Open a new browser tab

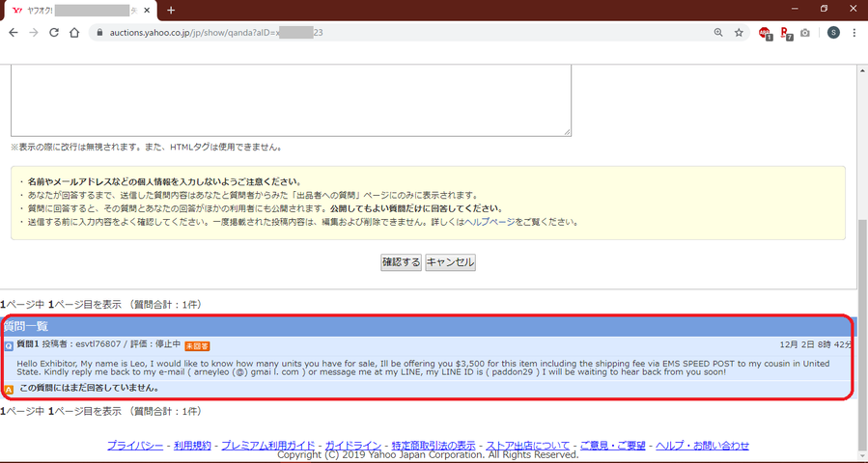click(x=171, y=10)
